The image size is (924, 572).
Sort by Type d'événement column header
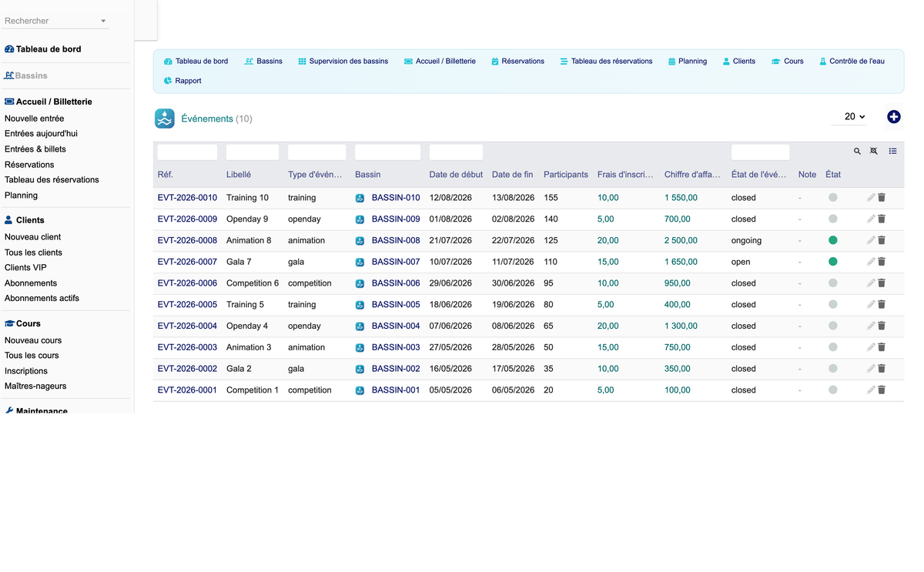[x=315, y=175]
